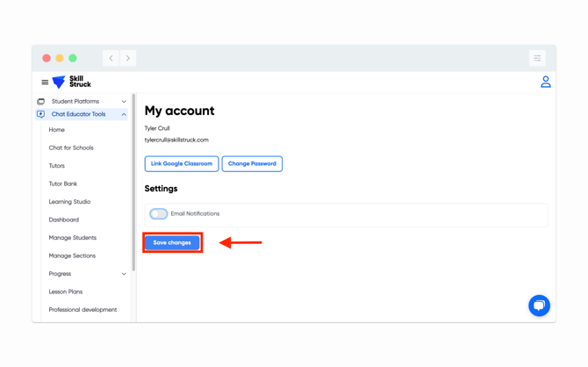The width and height of the screenshot is (588, 367).
Task: Open the chat support bubble
Action: [539, 305]
